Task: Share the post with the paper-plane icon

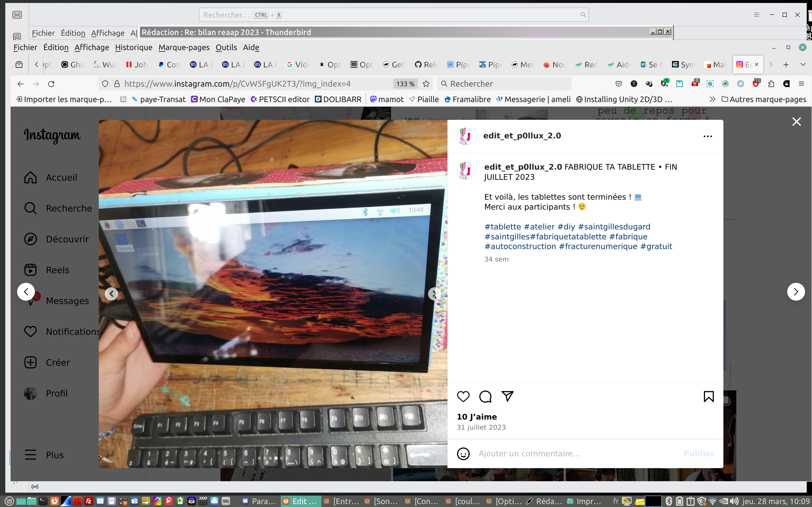Action: (507, 396)
